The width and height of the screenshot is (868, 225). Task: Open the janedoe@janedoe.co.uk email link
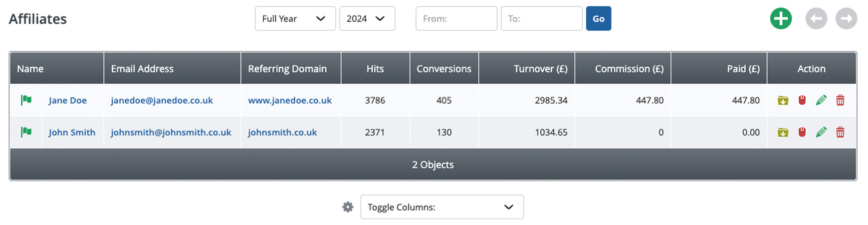point(162,101)
